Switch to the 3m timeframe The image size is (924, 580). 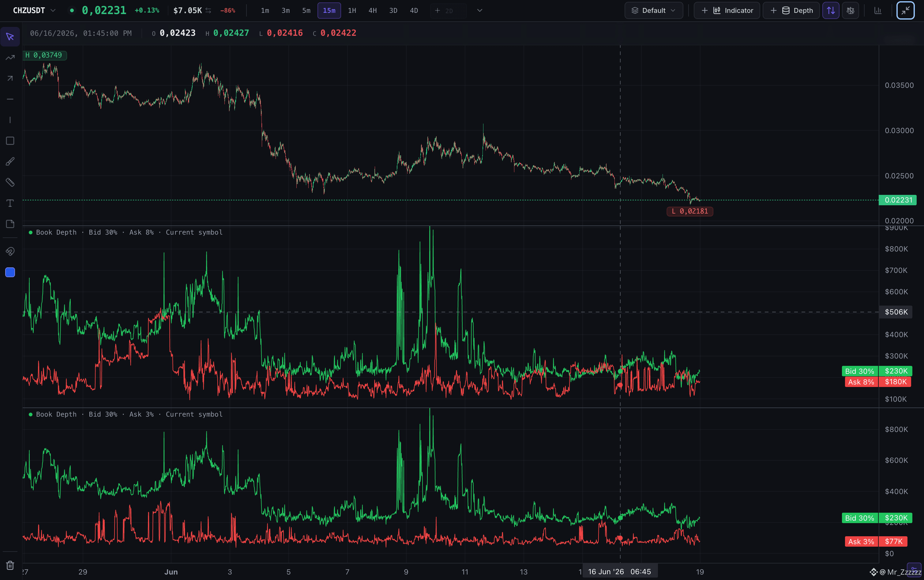pos(285,10)
